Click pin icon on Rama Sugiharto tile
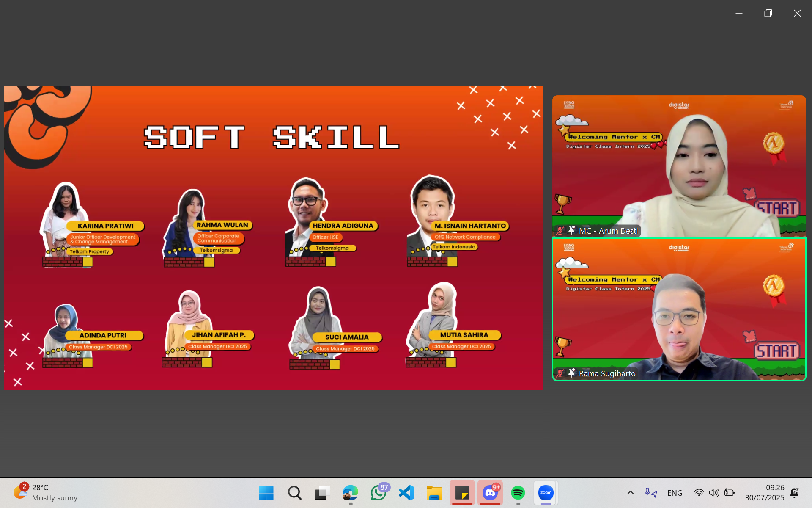The width and height of the screenshot is (812, 508). (x=571, y=373)
